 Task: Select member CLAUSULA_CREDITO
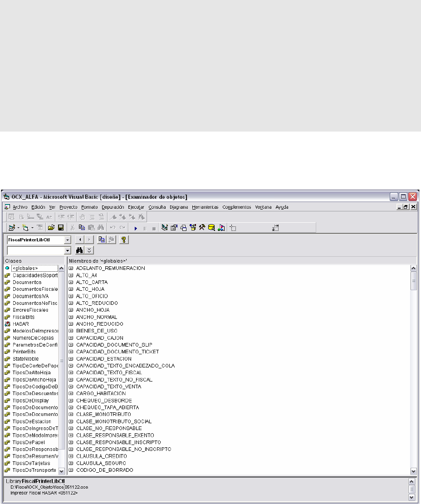coord(101,456)
